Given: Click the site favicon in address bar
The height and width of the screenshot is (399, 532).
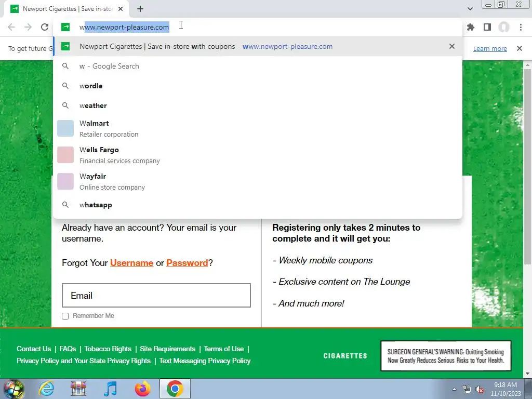Looking at the screenshot, I should (x=65, y=27).
